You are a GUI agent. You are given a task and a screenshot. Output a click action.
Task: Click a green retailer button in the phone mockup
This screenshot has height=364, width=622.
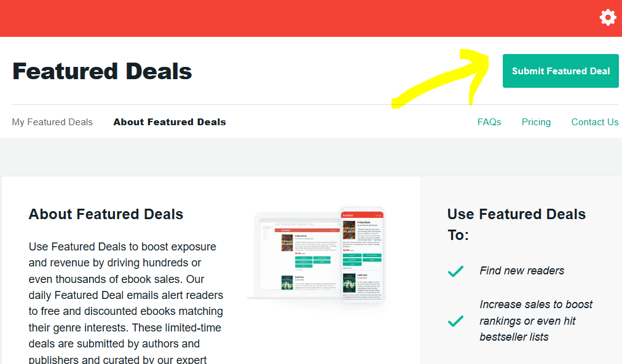tap(352, 255)
